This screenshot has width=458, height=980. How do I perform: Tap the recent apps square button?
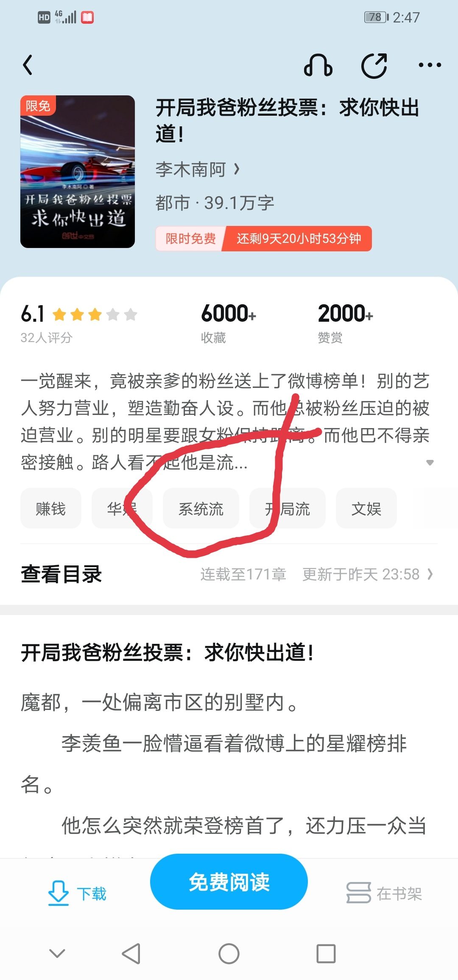pos(326,954)
